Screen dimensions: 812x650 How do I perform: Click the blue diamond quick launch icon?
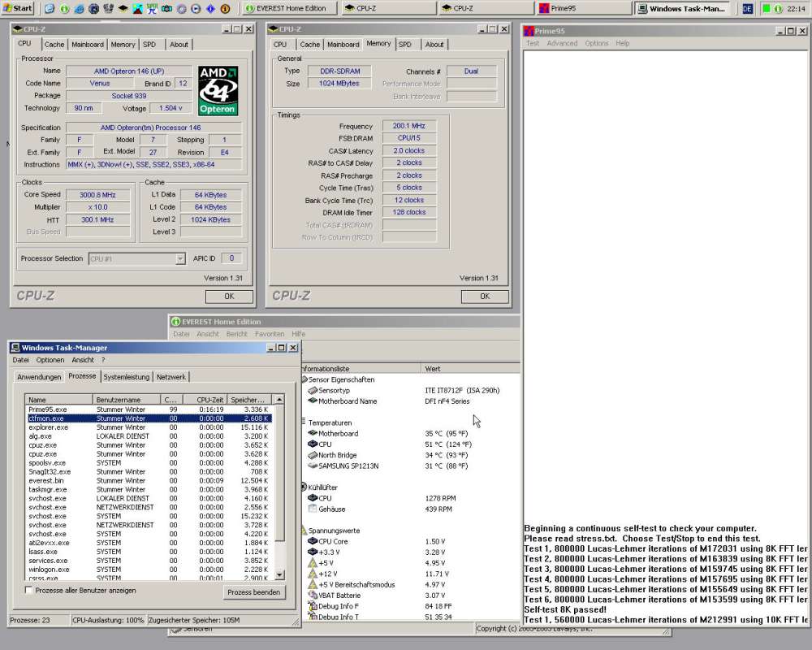coord(211,9)
